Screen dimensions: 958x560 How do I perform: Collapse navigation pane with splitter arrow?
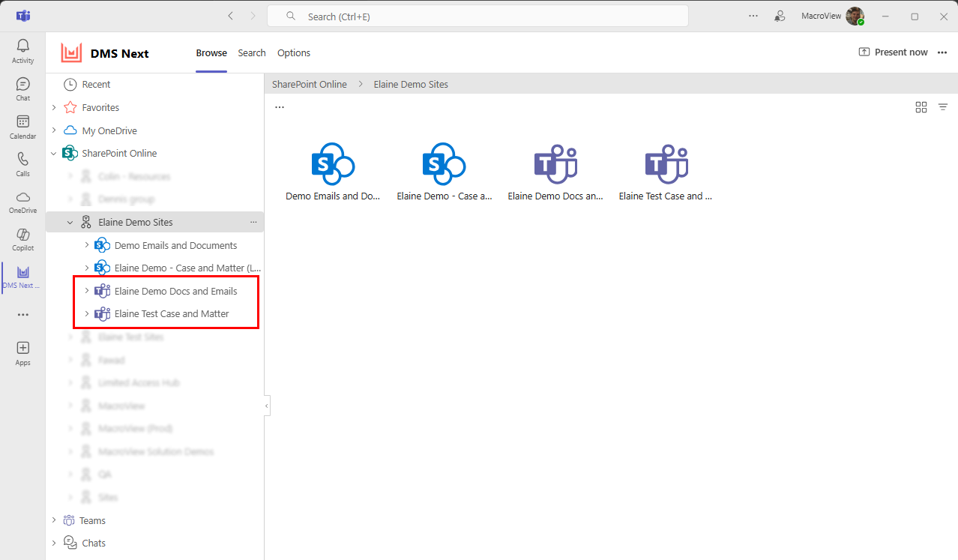click(266, 406)
